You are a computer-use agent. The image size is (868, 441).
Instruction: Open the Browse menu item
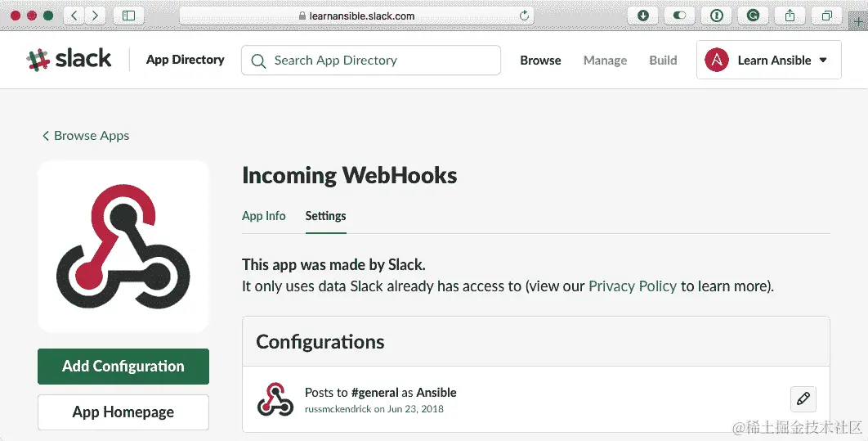point(540,60)
